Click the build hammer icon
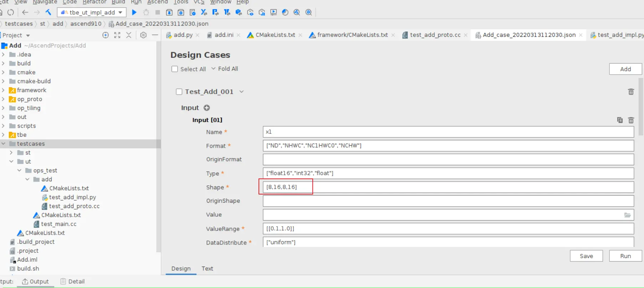 pos(48,12)
